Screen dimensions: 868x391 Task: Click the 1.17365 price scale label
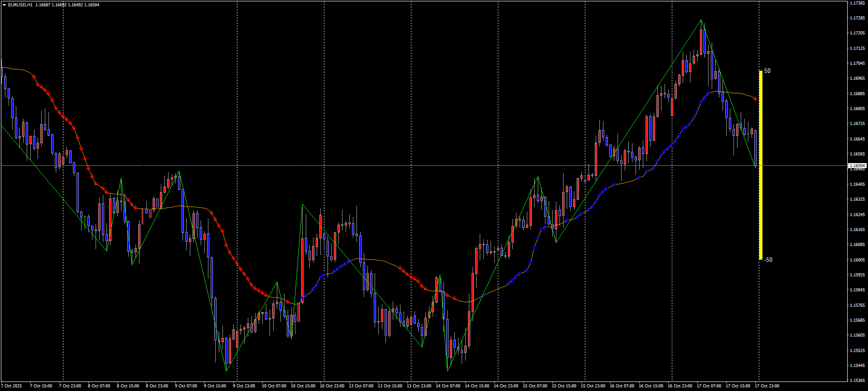857,3
